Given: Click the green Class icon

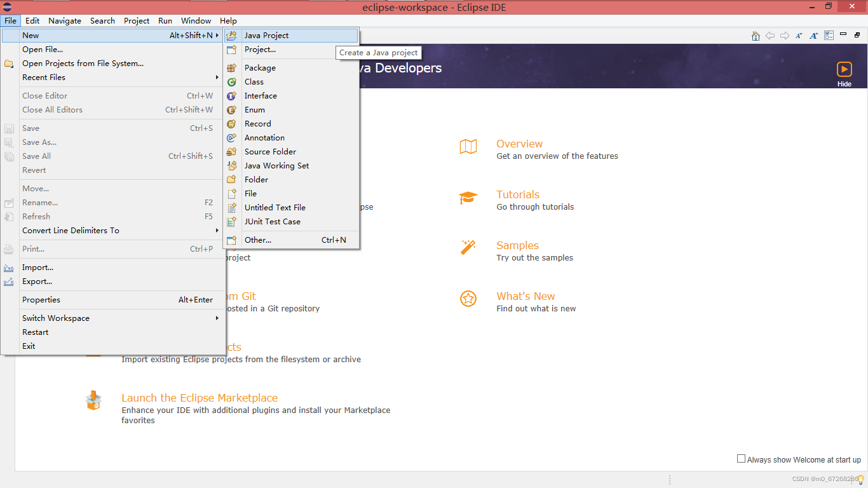Looking at the screenshot, I should [232, 82].
